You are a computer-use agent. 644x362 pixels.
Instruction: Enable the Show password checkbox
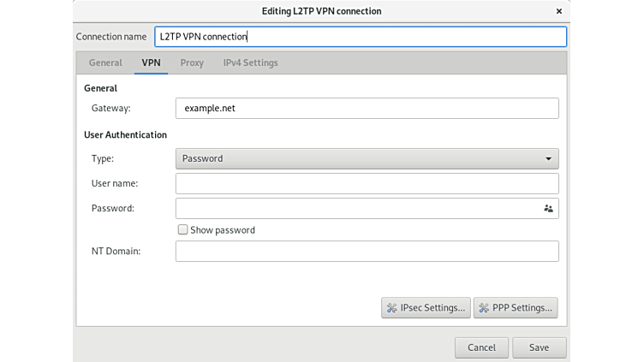pos(182,230)
